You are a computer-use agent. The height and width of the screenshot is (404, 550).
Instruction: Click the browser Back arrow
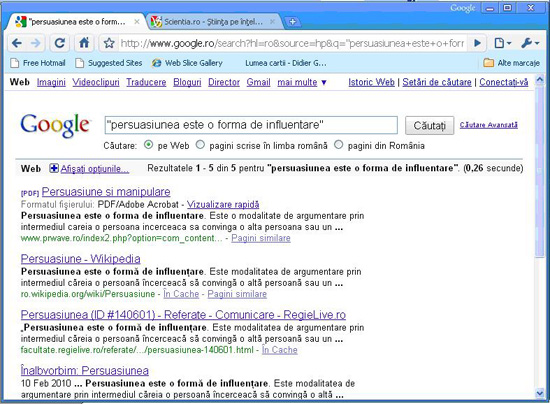(x=17, y=43)
